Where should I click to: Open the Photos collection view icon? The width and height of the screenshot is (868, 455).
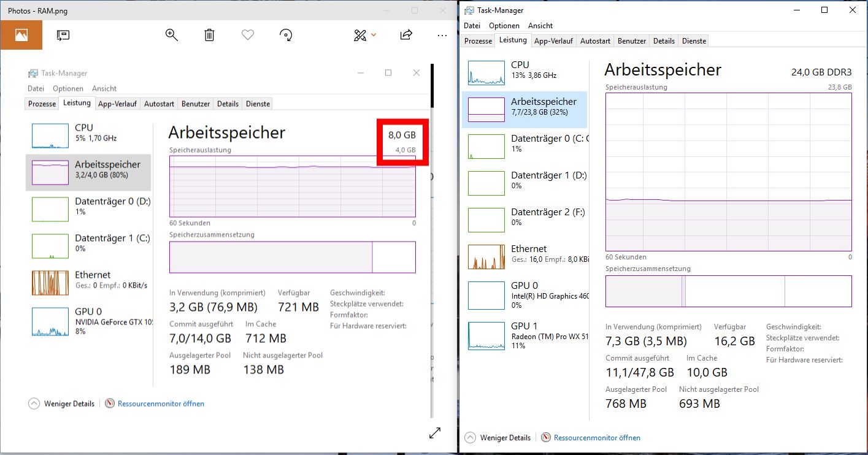pyautogui.click(x=21, y=35)
